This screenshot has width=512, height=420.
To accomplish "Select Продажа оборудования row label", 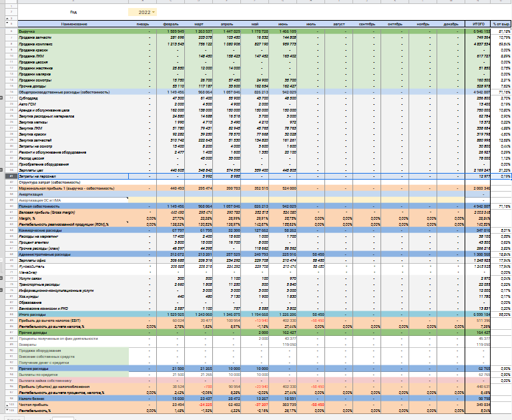I will pos(73,351).
